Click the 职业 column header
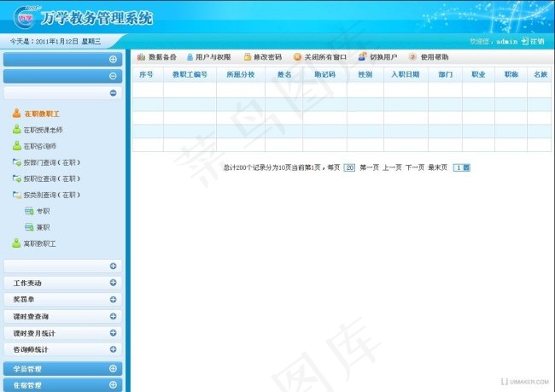The height and width of the screenshot is (392, 555). click(x=478, y=74)
